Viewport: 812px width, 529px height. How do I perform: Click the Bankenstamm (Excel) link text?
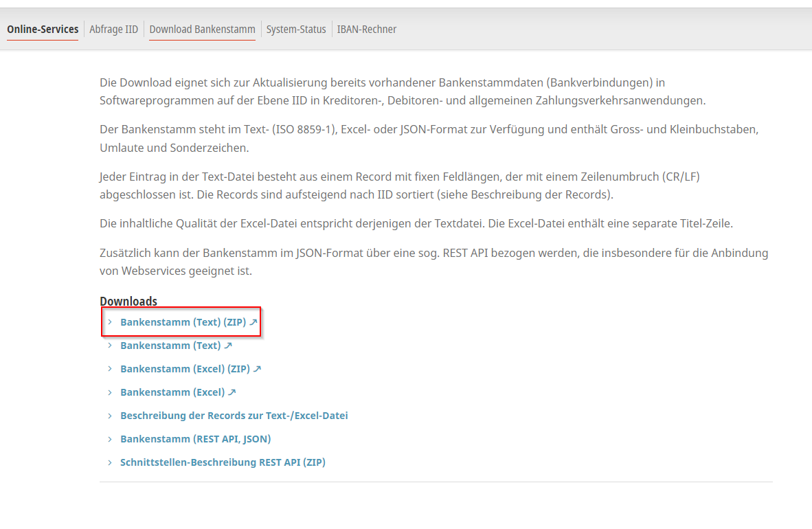click(172, 392)
